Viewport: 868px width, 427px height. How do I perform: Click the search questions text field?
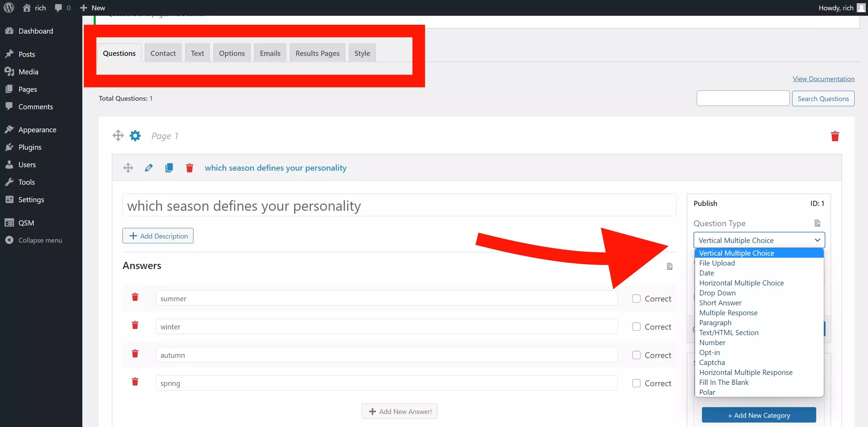pyautogui.click(x=743, y=99)
